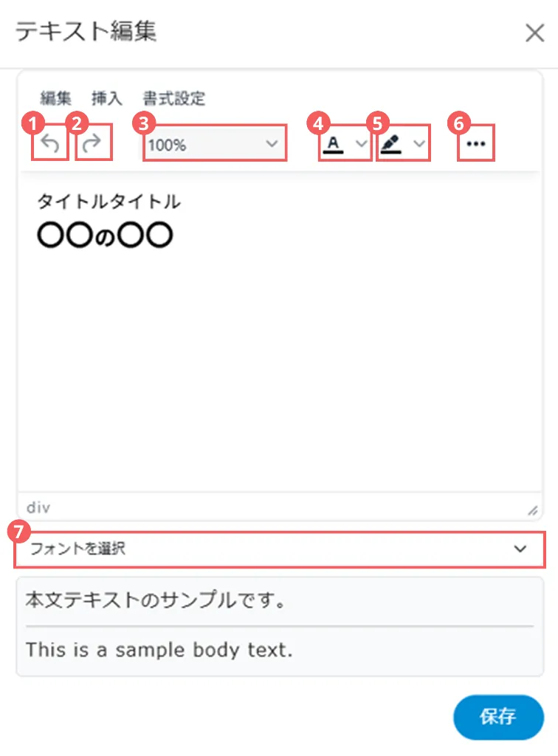558x756 pixels.
Task: Click the div element path label
Action: 38,507
